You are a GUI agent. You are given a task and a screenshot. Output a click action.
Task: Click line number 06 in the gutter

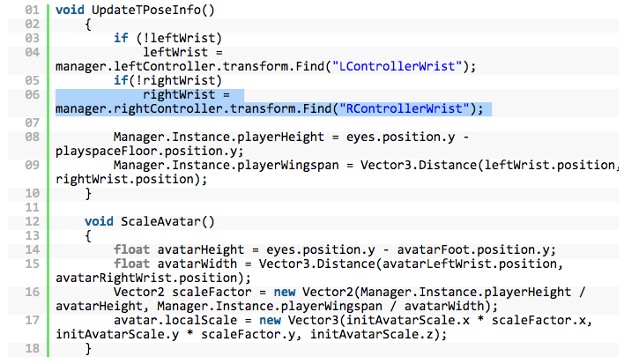click(33, 94)
